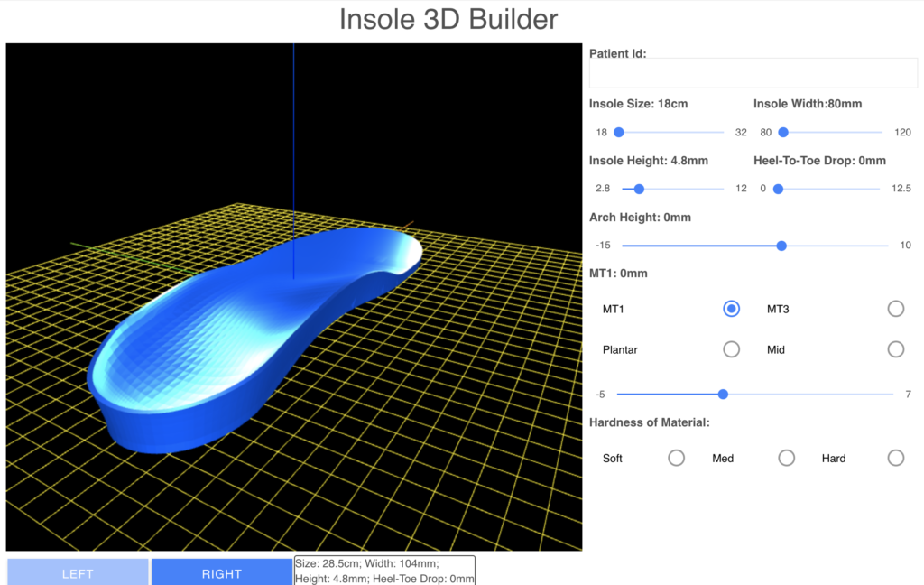
Task: Click the Insole Width slider handle
Action: pos(783,132)
